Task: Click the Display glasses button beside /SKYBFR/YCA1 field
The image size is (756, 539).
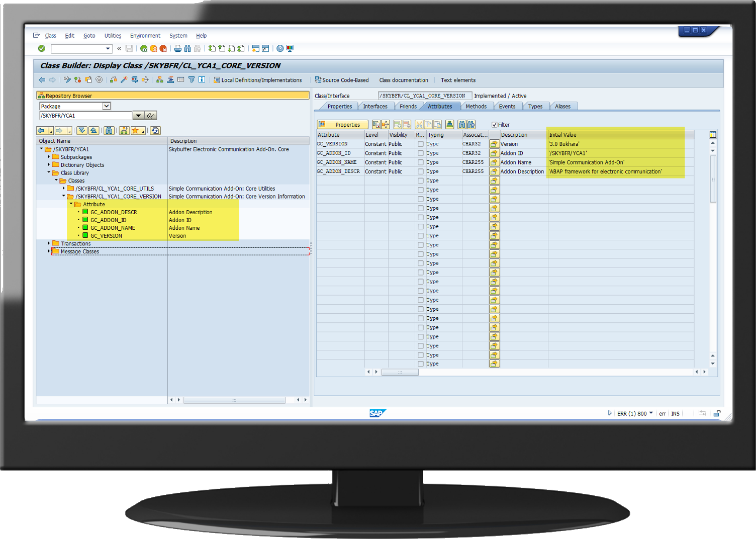Action: click(151, 116)
